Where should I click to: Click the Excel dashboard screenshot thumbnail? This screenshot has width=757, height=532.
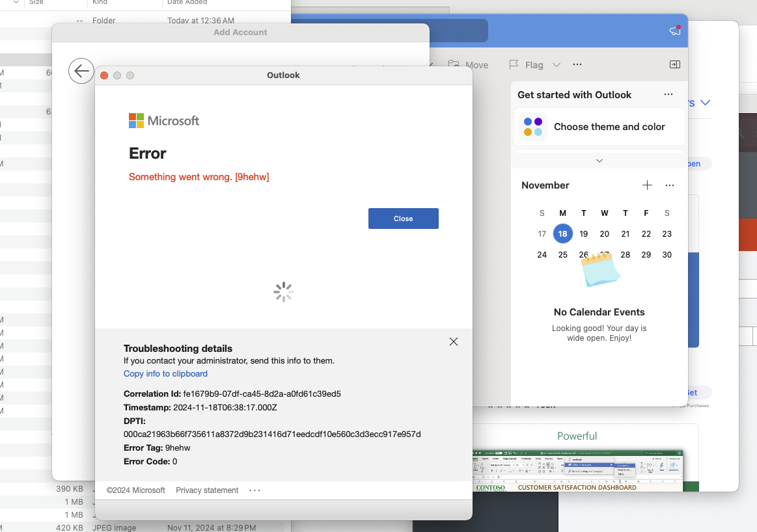click(577, 471)
